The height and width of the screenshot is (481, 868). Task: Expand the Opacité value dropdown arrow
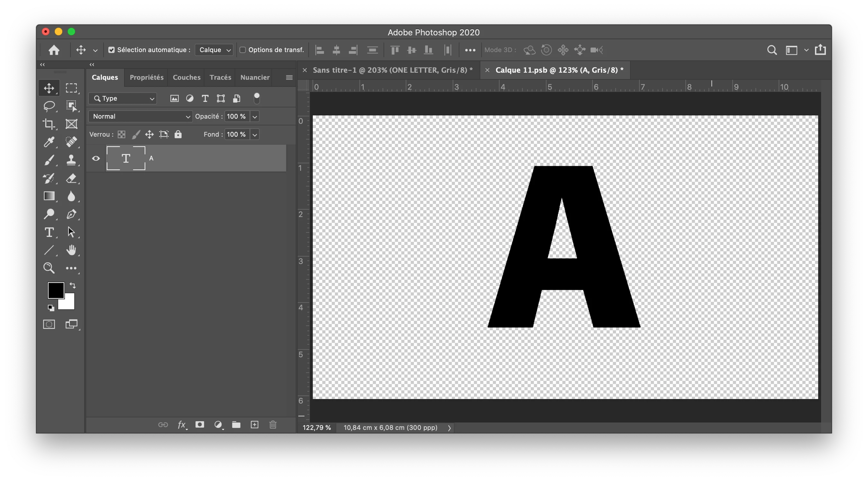point(255,117)
